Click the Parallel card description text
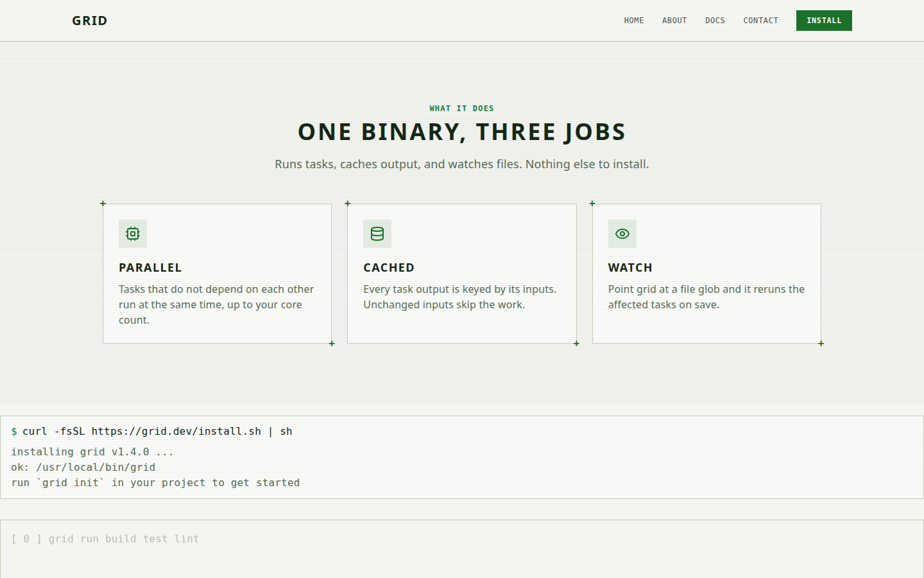 coord(216,304)
